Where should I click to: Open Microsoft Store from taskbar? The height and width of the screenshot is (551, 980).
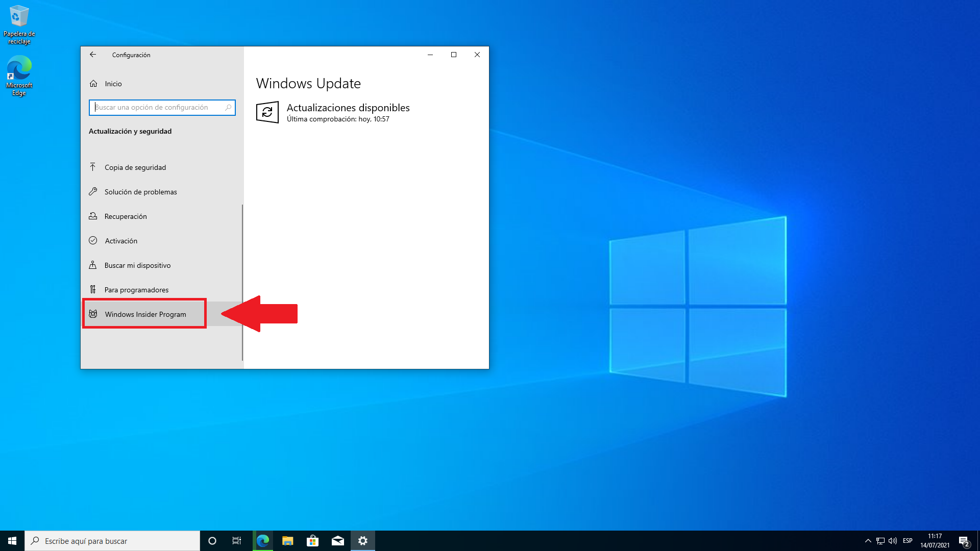[312, 541]
